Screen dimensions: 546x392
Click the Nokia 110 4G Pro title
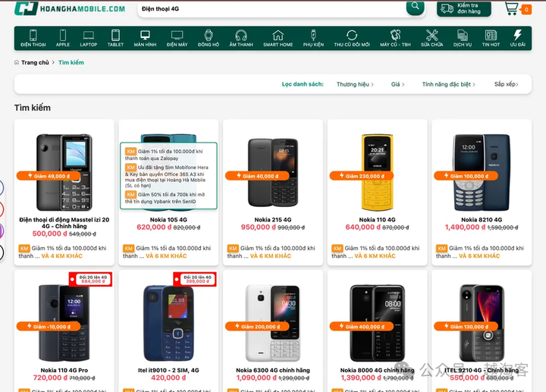(x=64, y=370)
